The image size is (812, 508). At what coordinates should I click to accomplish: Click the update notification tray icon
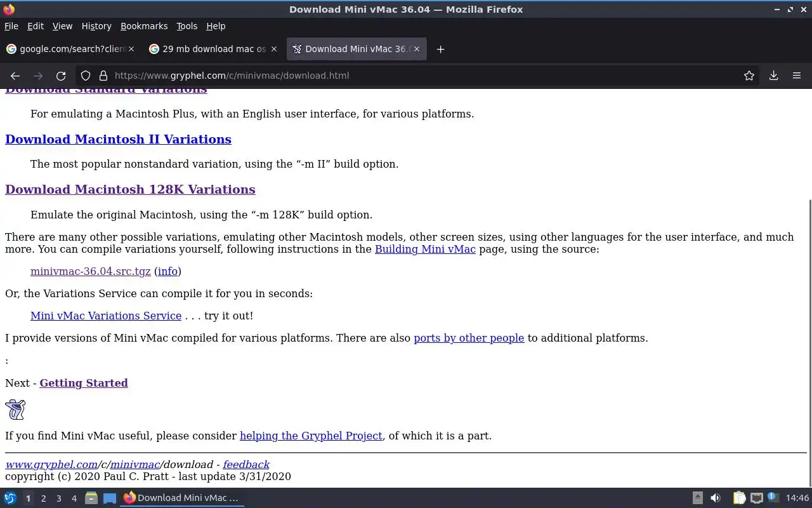[772, 498]
